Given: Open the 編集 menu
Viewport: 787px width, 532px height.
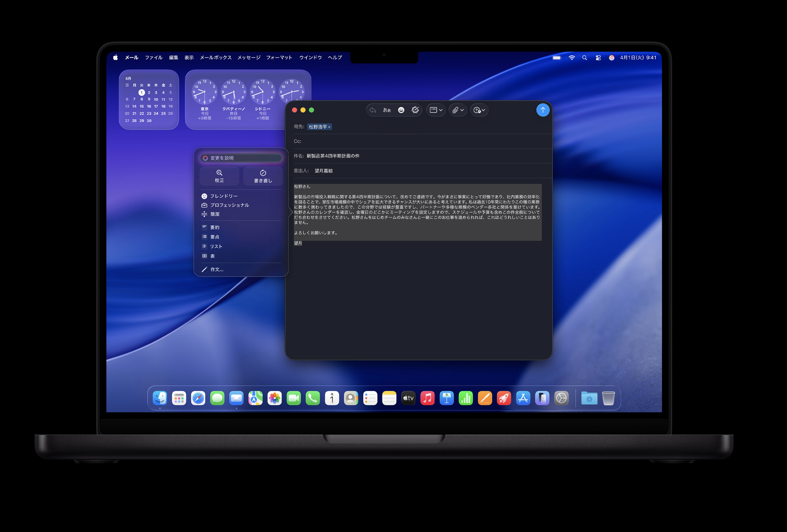Looking at the screenshot, I should coord(173,58).
